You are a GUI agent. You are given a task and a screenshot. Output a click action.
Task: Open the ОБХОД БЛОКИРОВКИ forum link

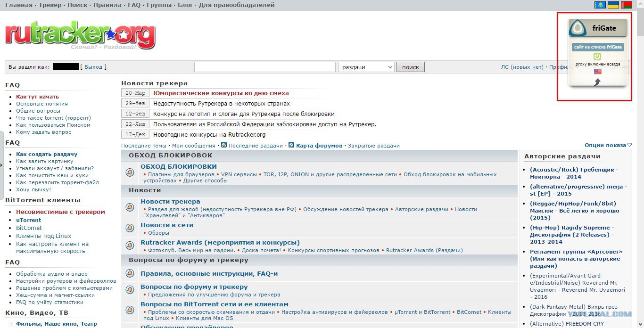[179, 166]
